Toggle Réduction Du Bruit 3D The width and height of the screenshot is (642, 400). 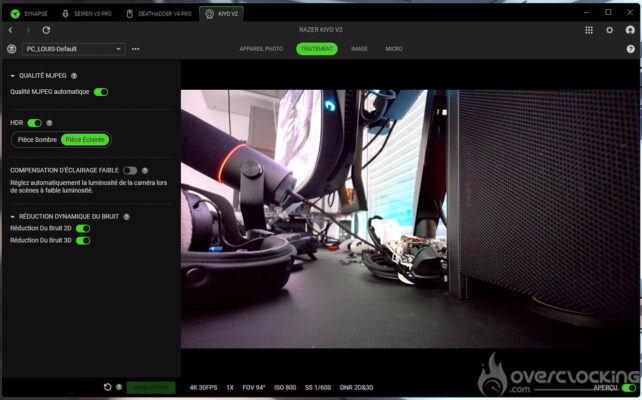pos(83,240)
